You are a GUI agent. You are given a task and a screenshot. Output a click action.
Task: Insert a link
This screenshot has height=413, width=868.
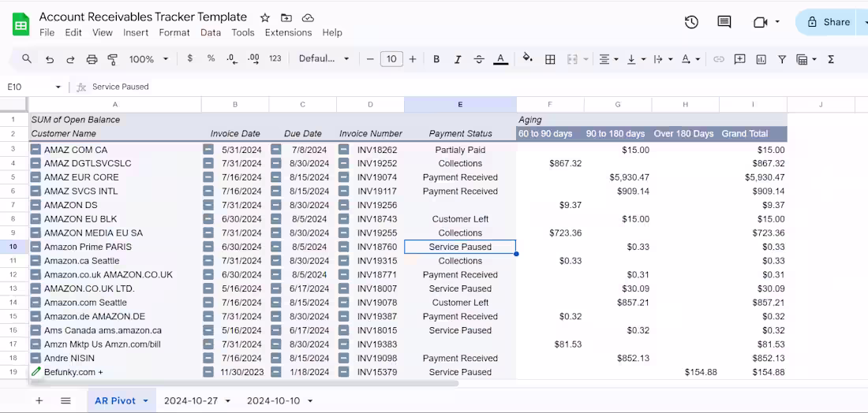(x=719, y=59)
